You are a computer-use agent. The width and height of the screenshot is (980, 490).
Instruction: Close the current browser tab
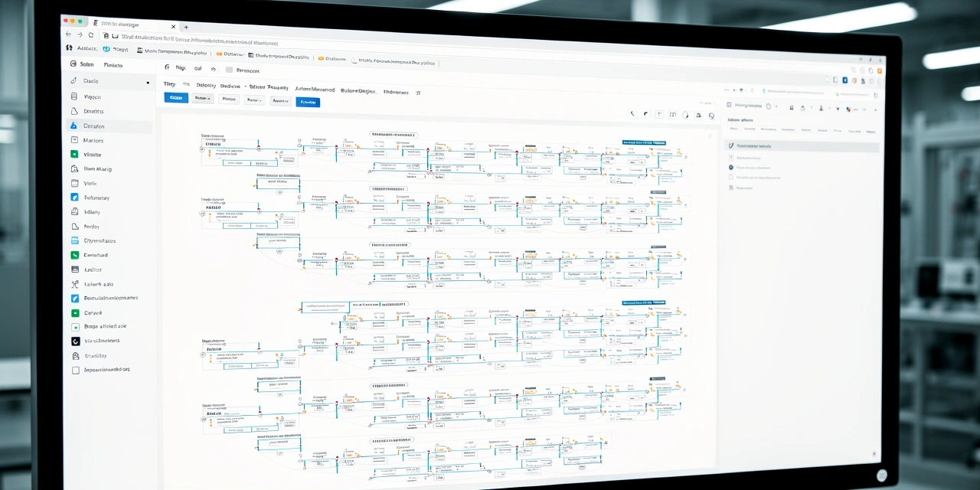(172, 26)
